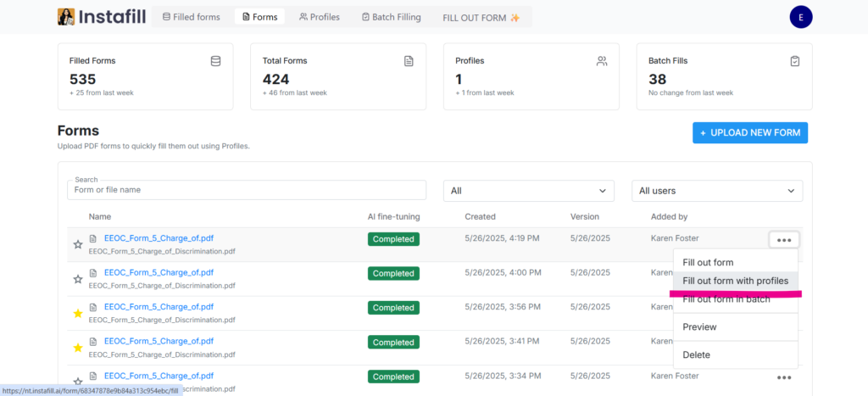
Task: Click the Profiles people icon card
Action: [x=602, y=61]
